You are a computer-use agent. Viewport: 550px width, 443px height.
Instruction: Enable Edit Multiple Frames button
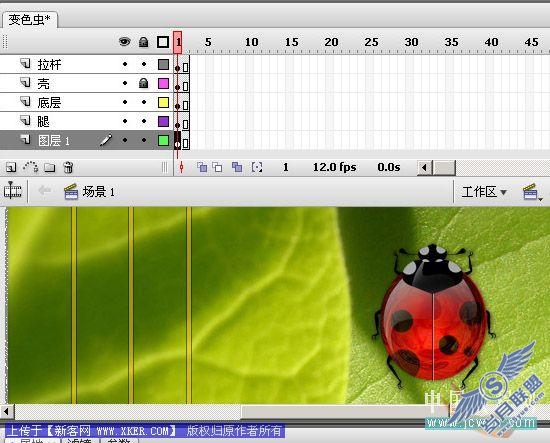(237, 167)
